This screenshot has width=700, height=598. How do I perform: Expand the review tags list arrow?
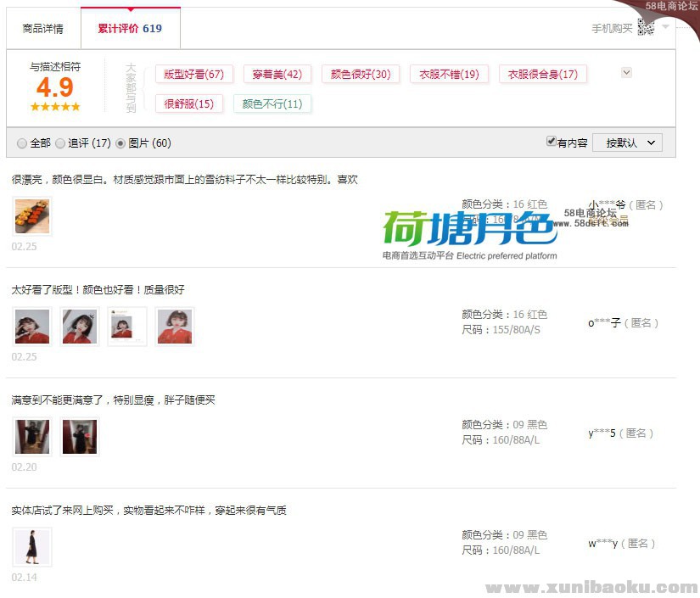626,73
